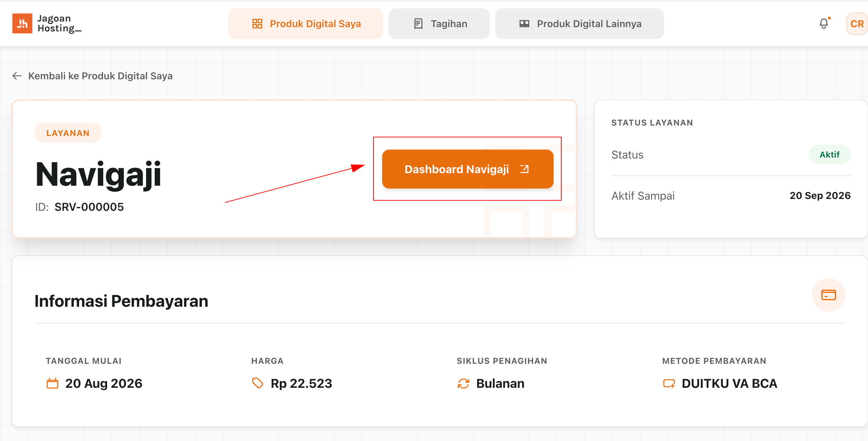This screenshot has width=868, height=441.
Task: Click the Jagoan Hosting logo icon
Action: pos(22,23)
